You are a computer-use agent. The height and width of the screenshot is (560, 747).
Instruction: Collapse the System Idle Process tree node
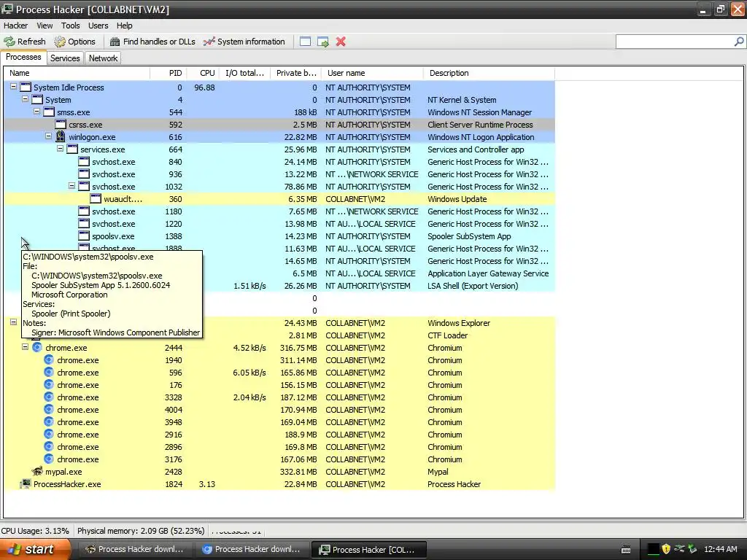(x=13, y=87)
